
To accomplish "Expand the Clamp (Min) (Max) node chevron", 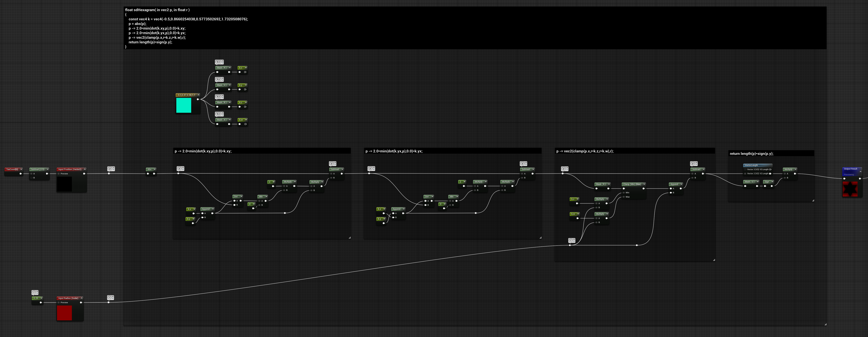I will click(x=644, y=184).
